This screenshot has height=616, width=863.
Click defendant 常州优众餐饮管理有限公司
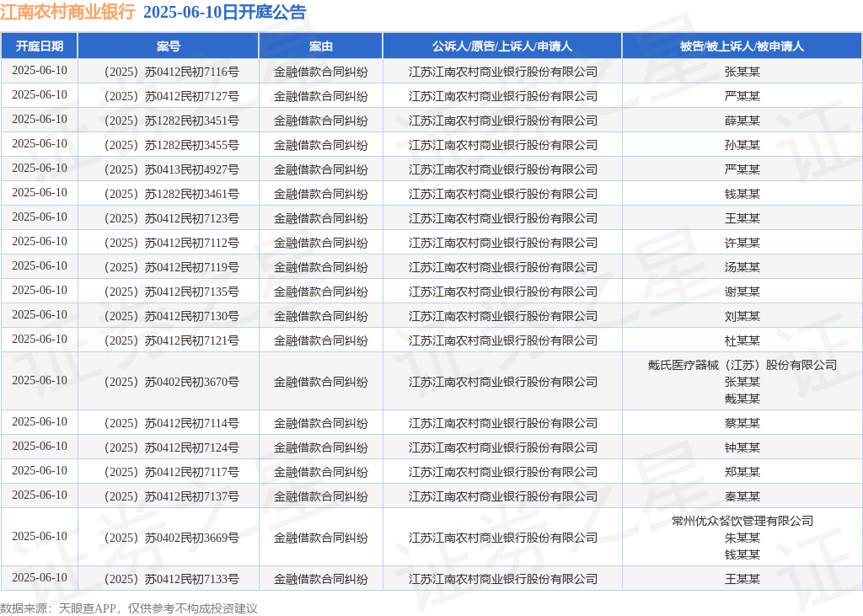coord(742,521)
